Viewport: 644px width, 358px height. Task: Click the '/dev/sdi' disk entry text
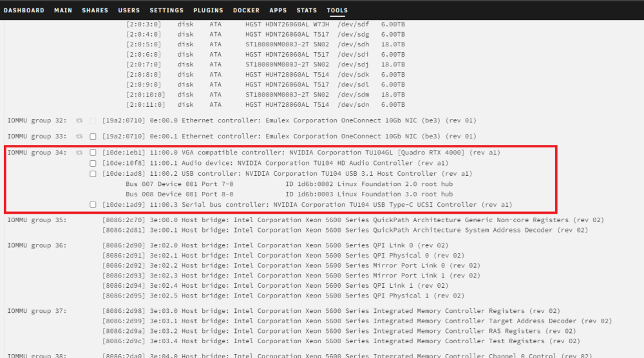click(x=353, y=55)
